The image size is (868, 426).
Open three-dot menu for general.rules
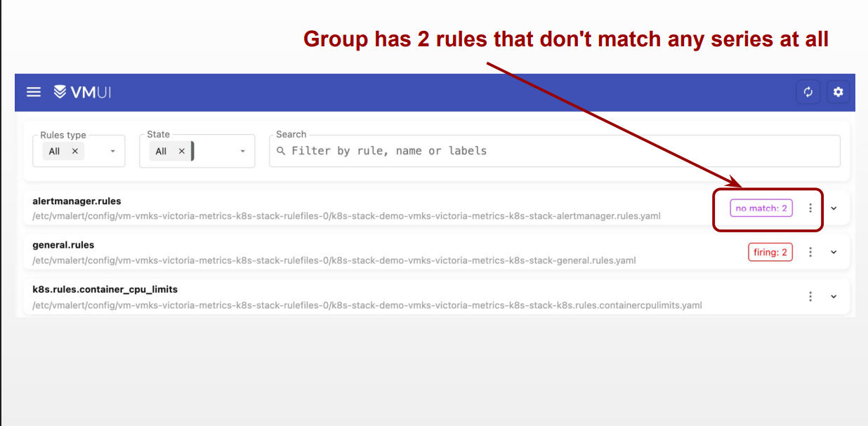click(810, 252)
